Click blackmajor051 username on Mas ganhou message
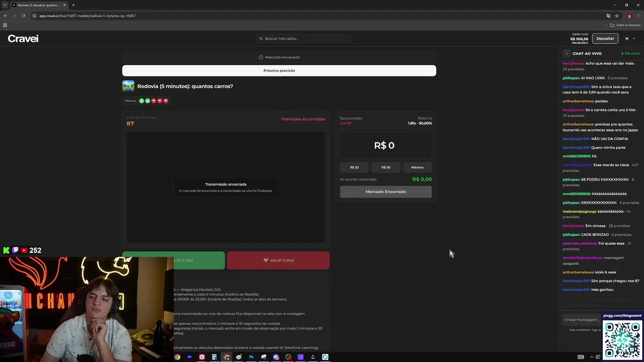This screenshot has width=644, height=362. (x=576, y=290)
